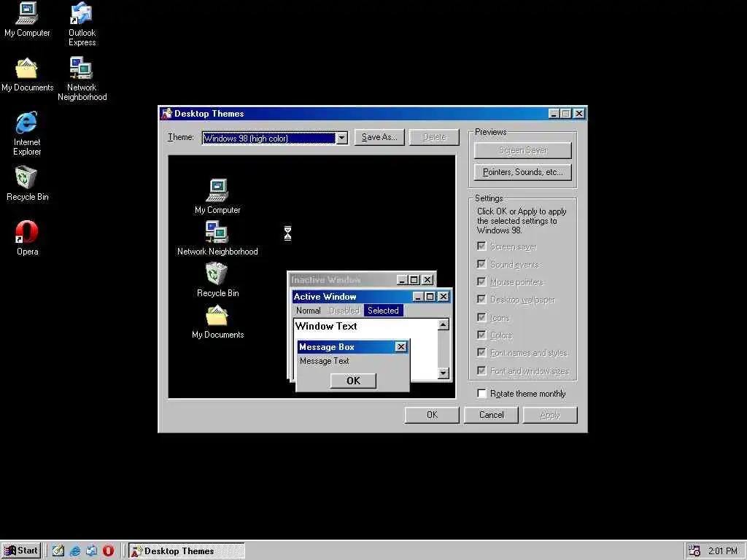Expand the Theme dropdown arrow
Screen dimensions: 747x560
coord(341,138)
